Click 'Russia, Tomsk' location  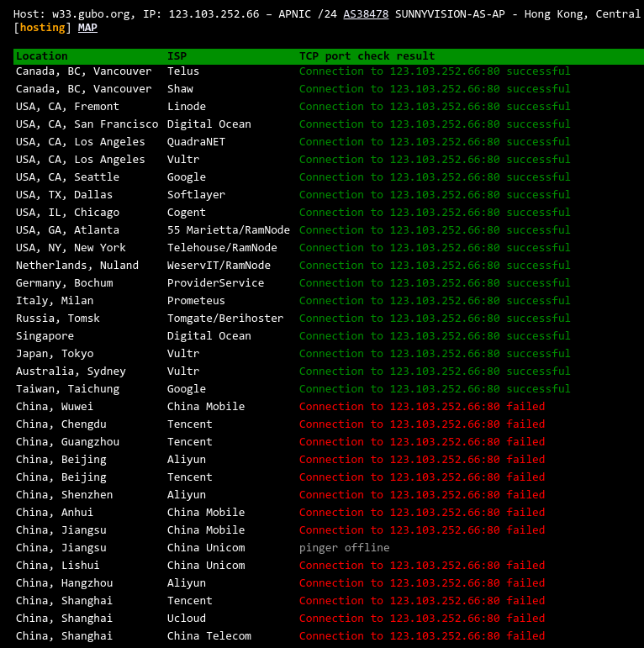click(58, 319)
